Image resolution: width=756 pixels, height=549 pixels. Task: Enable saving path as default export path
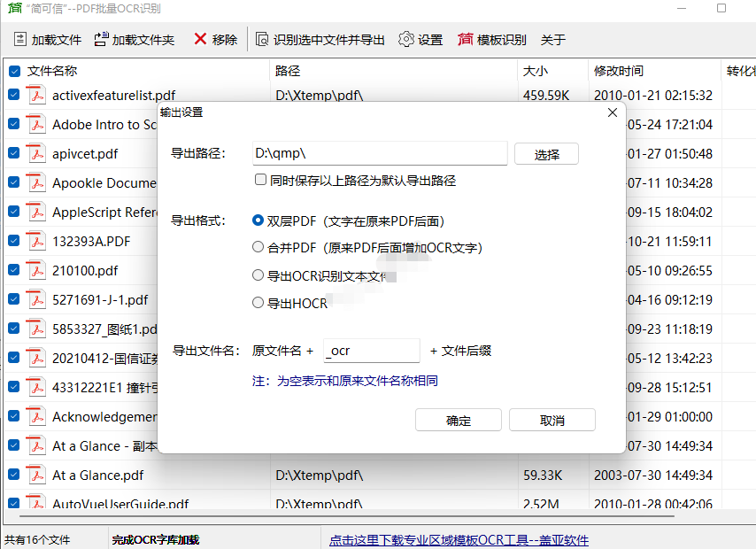click(260, 180)
